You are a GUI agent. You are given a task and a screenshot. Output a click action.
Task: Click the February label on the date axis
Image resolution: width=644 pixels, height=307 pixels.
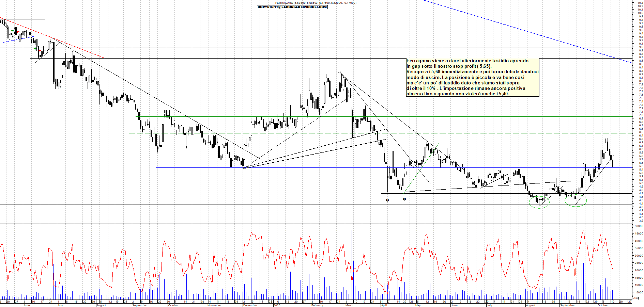click(x=317, y=305)
